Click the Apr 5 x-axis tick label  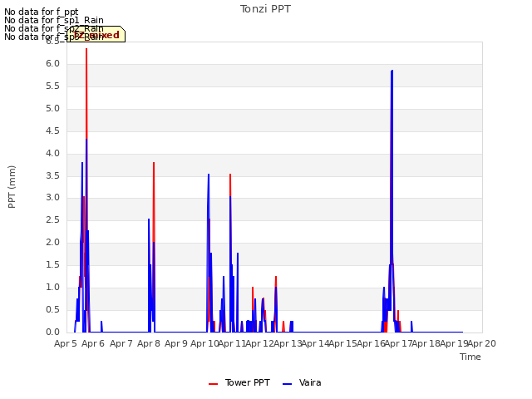(x=66, y=343)
